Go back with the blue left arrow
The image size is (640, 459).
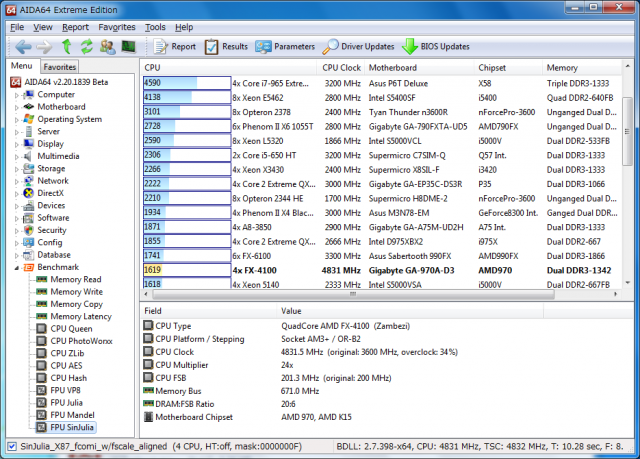coord(23,47)
